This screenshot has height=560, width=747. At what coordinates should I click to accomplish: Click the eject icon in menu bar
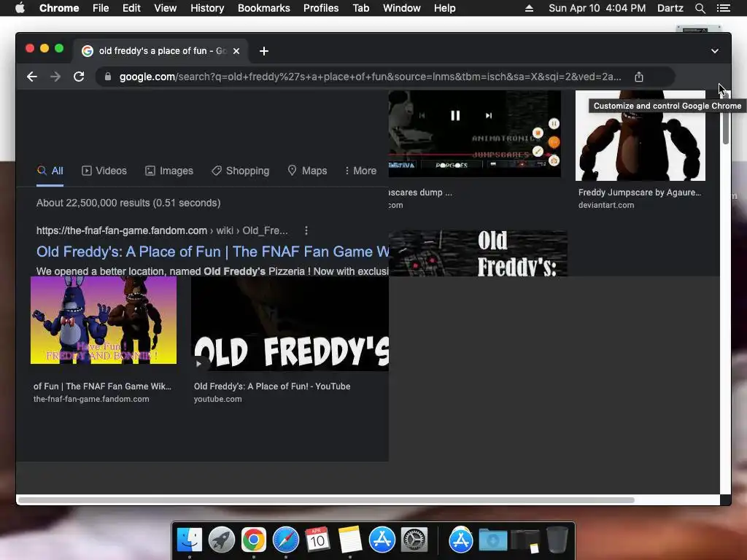tap(529, 8)
